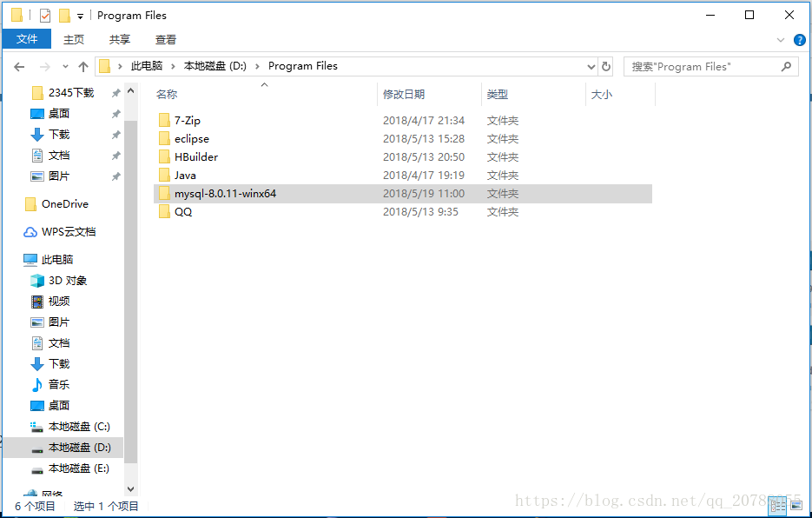
Task: Click the search magnifier icon
Action: [786, 66]
